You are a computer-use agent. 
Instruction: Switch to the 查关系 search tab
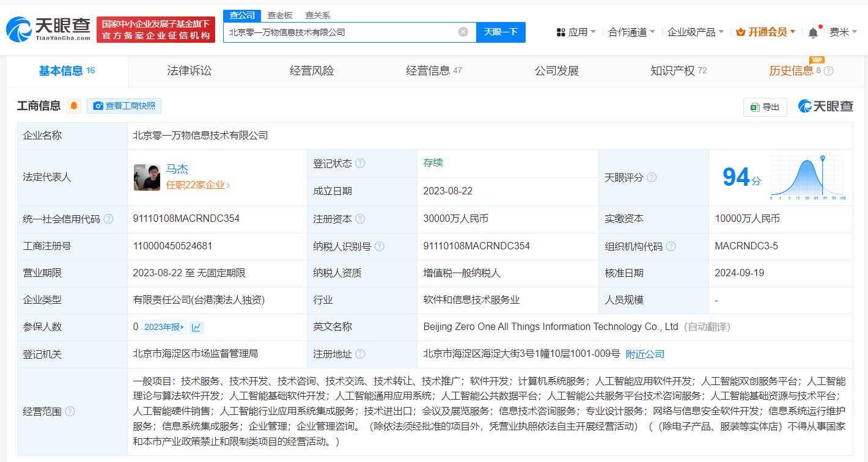[x=317, y=15]
